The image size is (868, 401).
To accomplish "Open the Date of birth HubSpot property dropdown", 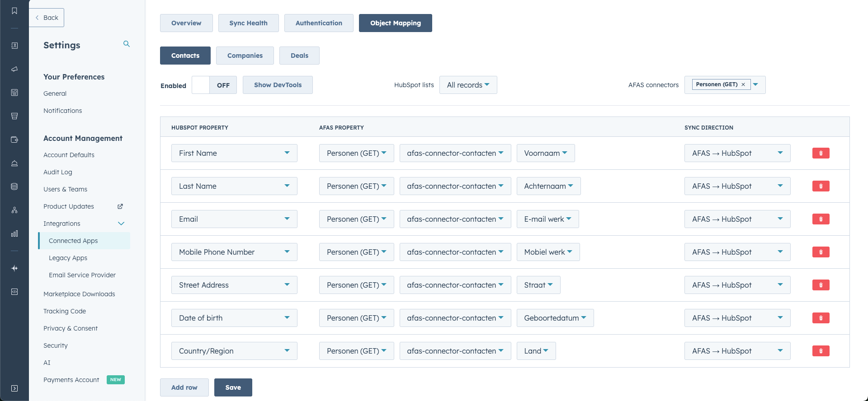I will [234, 318].
